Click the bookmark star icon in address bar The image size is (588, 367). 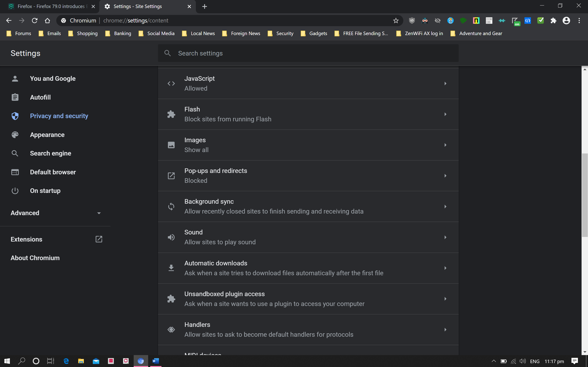[396, 21]
